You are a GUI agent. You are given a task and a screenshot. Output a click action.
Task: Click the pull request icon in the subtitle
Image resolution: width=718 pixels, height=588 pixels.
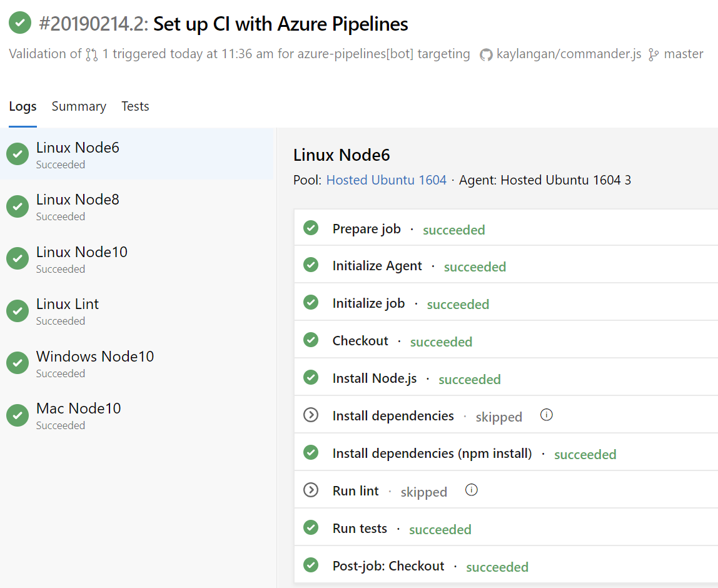point(92,54)
